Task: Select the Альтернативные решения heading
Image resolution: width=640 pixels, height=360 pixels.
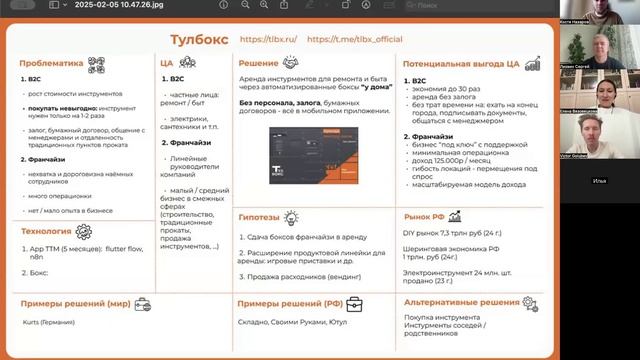Action: pos(462,302)
